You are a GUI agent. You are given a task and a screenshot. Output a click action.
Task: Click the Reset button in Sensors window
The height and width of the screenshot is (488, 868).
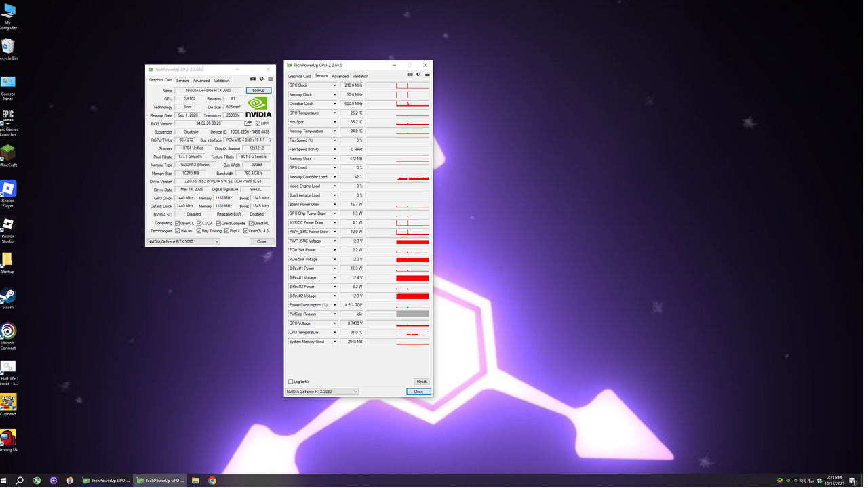(421, 382)
